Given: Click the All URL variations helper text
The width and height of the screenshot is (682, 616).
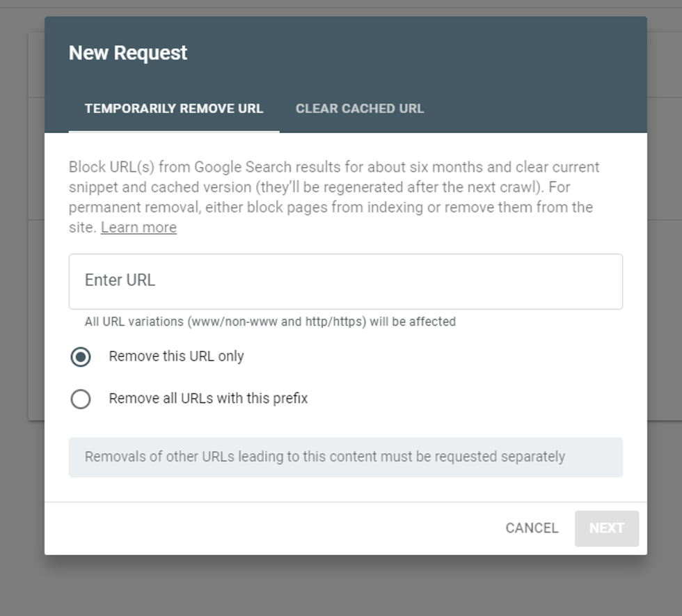Looking at the screenshot, I should (x=270, y=322).
